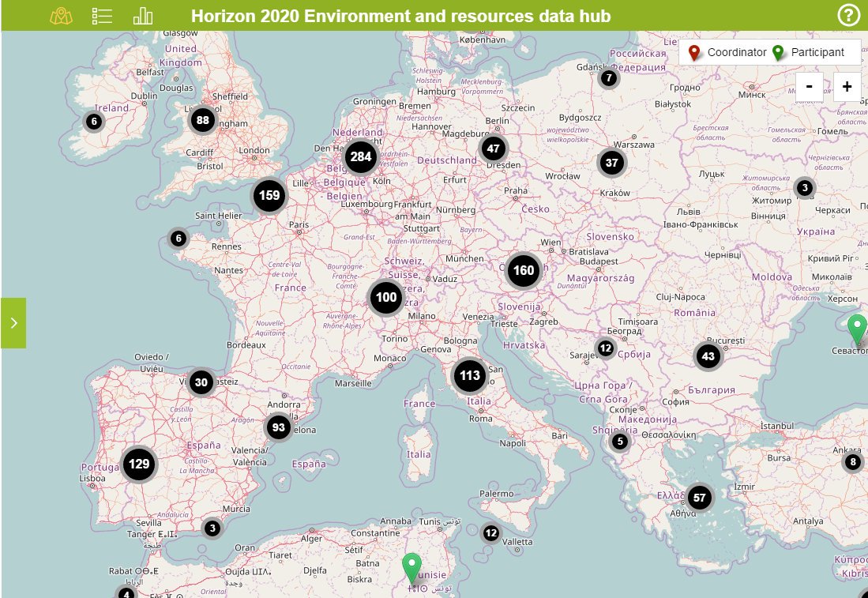Viewport: 868px width, 598px height.
Task: Open the 88 cluster in England
Action: point(203,121)
